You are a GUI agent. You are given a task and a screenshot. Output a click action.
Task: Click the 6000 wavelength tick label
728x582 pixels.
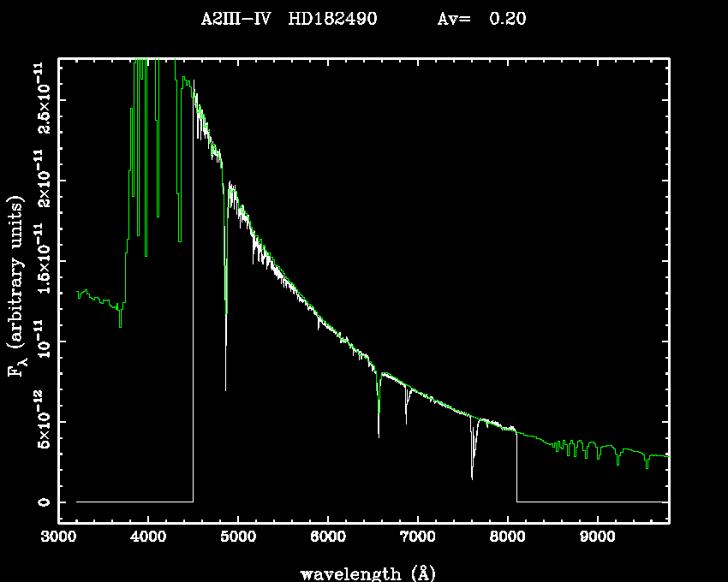point(328,539)
